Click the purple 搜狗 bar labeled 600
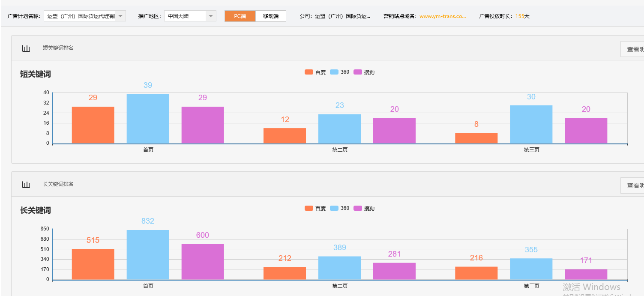Viewport: 644px width, 296px height. click(x=202, y=261)
